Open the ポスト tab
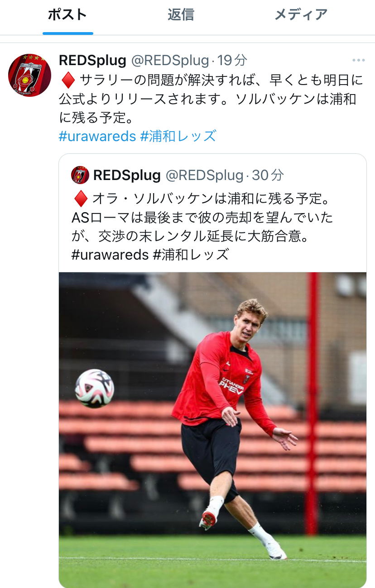The width and height of the screenshot is (375, 588). pyautogui.click(x=67, y=15)
